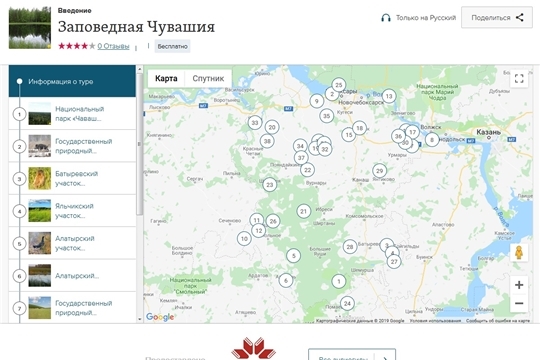This screenshot has height=360, width=540.
Task: Open stop 6 Алатырский in the list
Action: click(x=72, y=276)
